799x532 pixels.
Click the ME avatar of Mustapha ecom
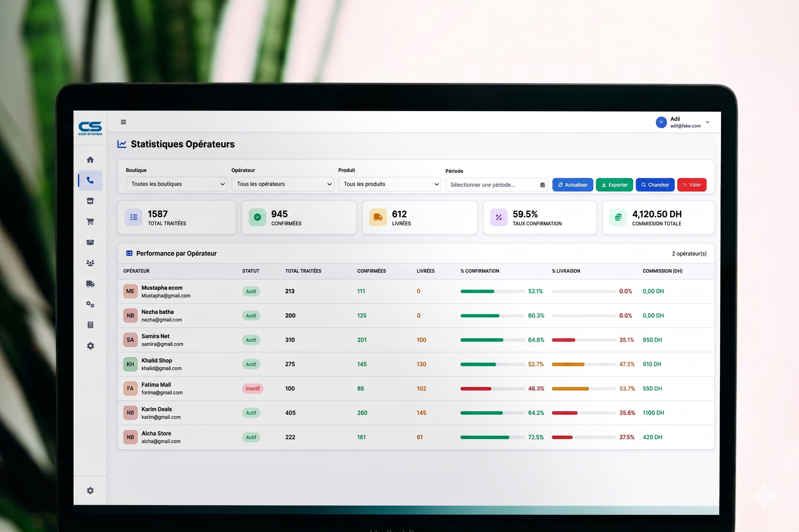tap(130, 292)
